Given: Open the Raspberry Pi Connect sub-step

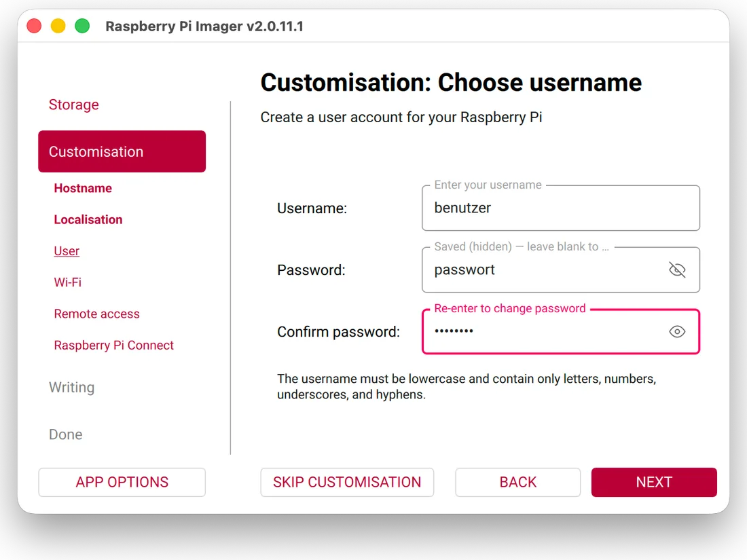Looking at the screenshot, I should pos(114,346).
